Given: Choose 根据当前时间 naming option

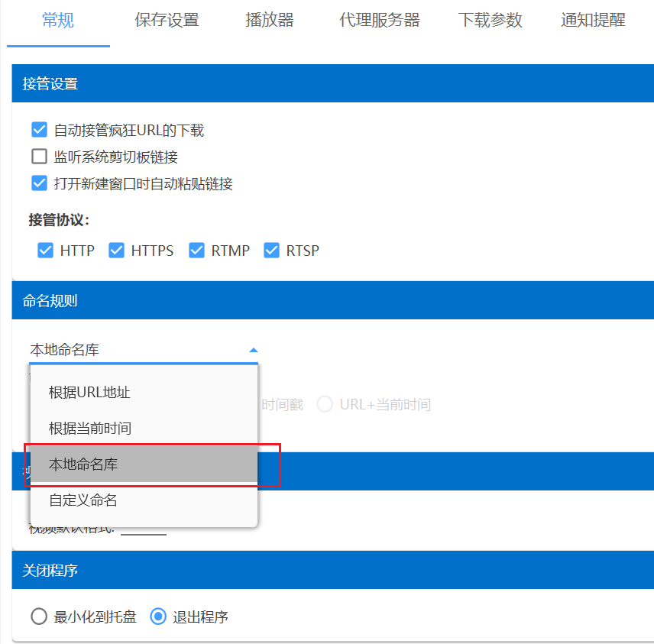Looking at the screenshot, I should [144, 428].
